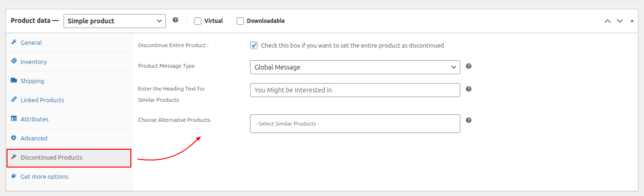Click the move panel up arrow

coord(607,21)
